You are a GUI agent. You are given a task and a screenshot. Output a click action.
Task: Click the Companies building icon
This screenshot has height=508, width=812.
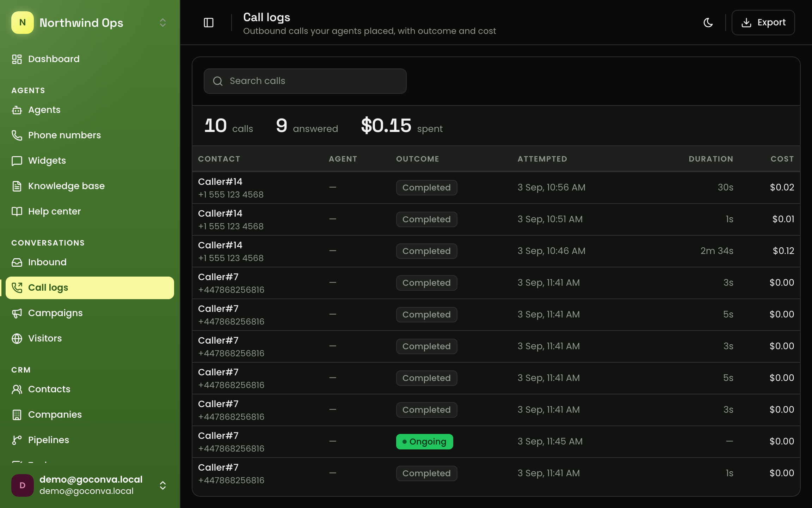point(17,415)
